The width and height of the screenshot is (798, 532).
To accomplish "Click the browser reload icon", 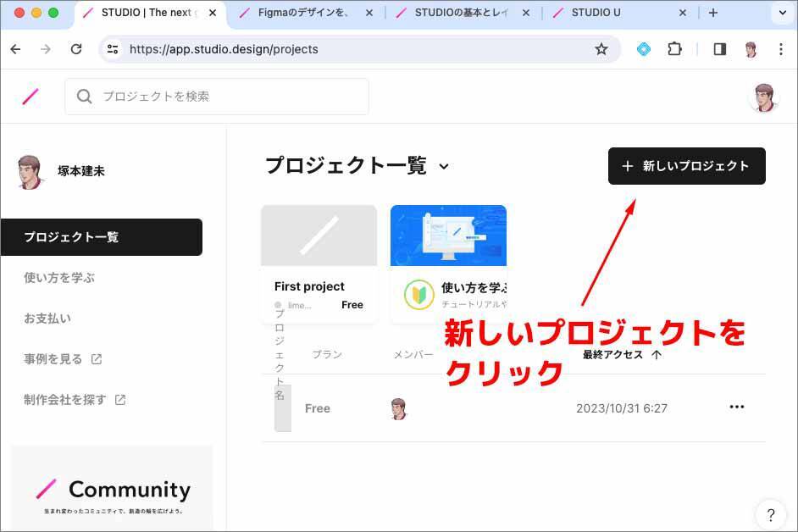I will [76, 49].
